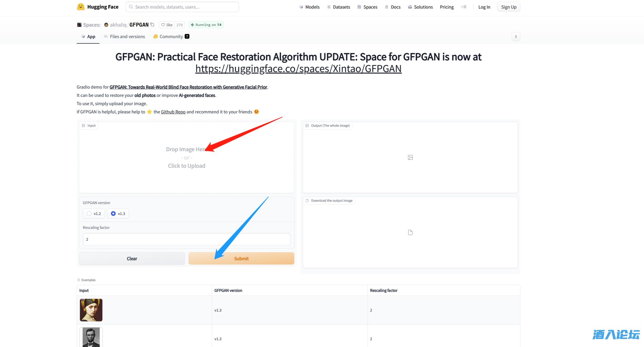The height and width of the screenshot is (347, 644).
Task: Copy the GFPGAN space name icon
Action: (x=152, y=25)
